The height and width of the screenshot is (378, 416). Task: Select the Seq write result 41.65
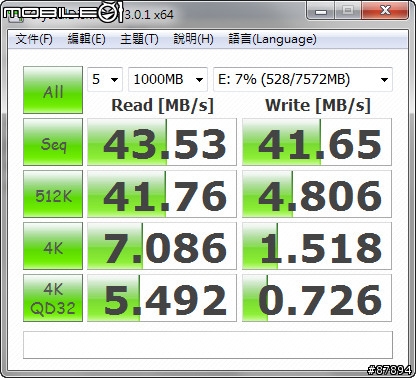317,142
